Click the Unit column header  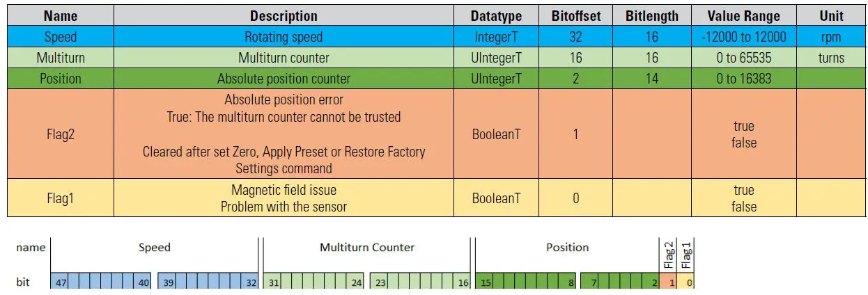831,16
